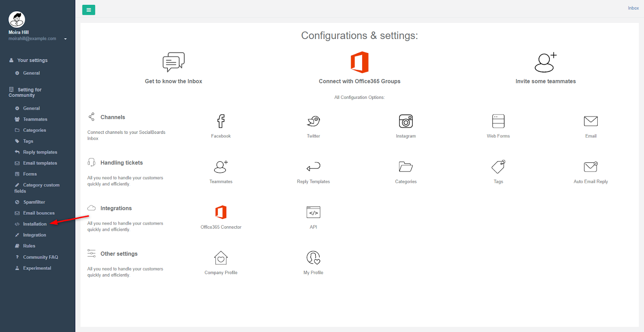Click the Office365 Connector label
This screenshot has height=332, width=644.
point(221,227)
